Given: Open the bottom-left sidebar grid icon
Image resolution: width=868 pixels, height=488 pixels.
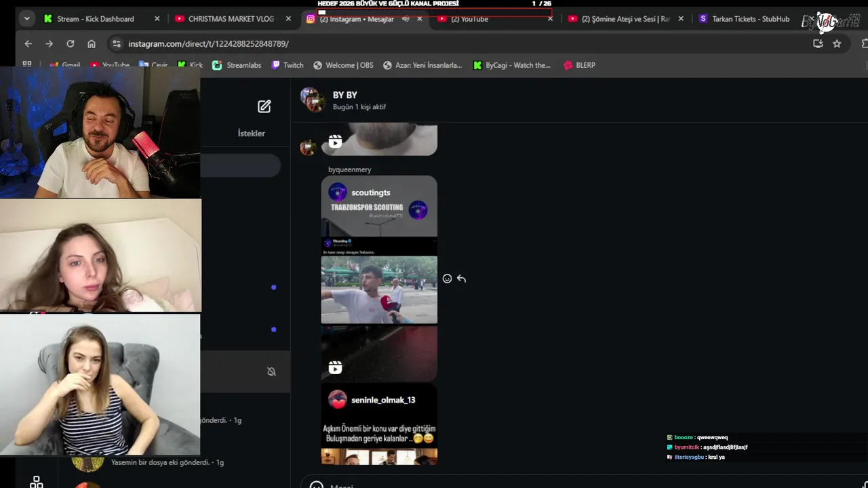Looking at the screenshot, I should 37,482.
